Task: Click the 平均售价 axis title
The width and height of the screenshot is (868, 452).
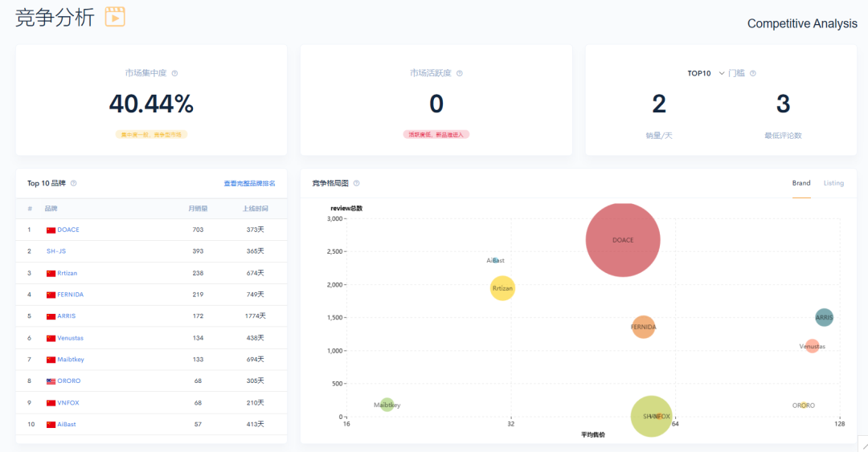Action: click(593, 435)
